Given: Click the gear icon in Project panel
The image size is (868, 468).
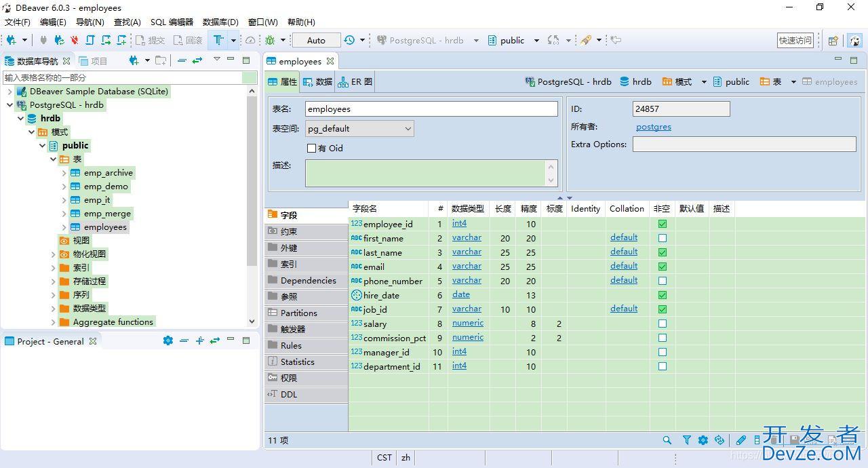Looking at the screenshot, I should [168, 340].
